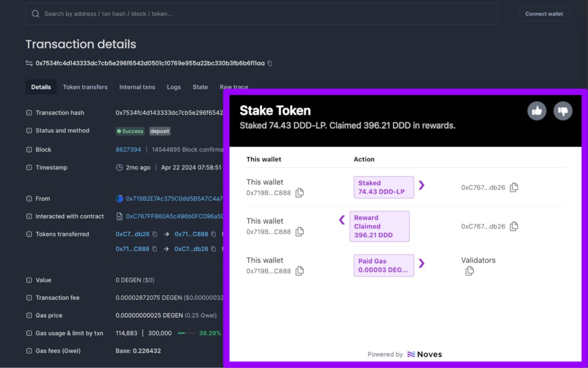This screenshot has width=588, height=368.
Task: Click the info icon next to Gas price
Action: tap(29, 316)
